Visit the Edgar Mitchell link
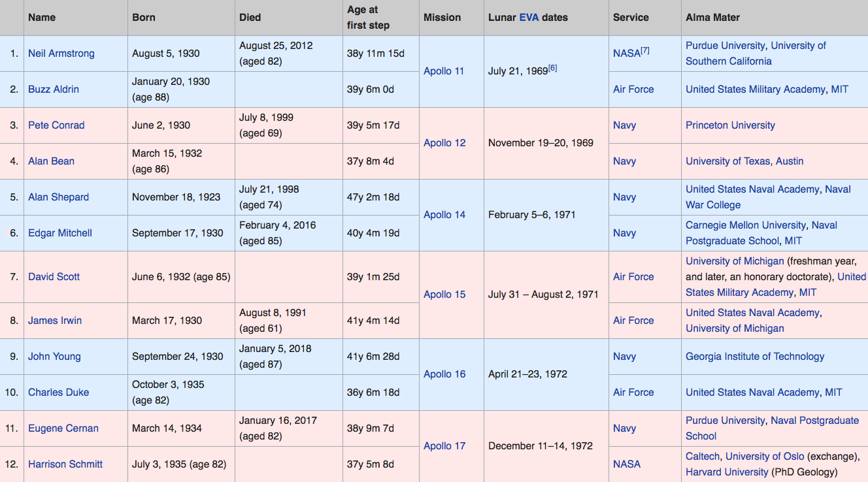This screenshot has width=868, height=482. (x=60, y=233)
